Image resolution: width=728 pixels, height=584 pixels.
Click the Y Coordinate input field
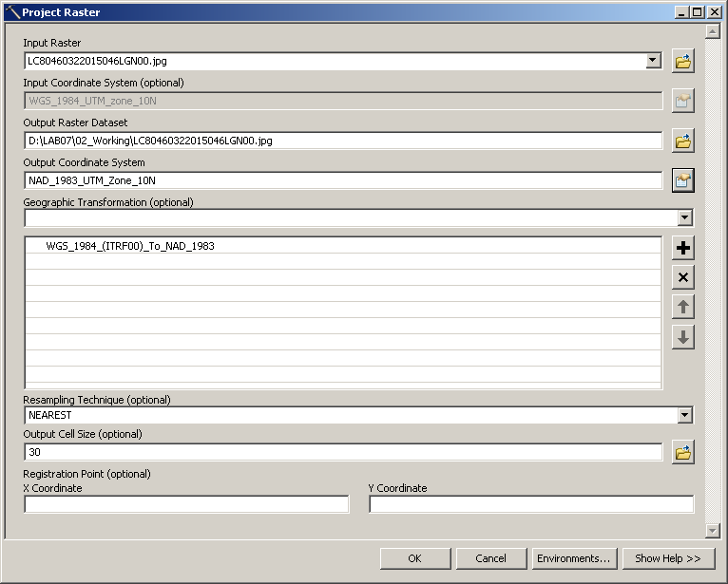(x=531, y=504)
